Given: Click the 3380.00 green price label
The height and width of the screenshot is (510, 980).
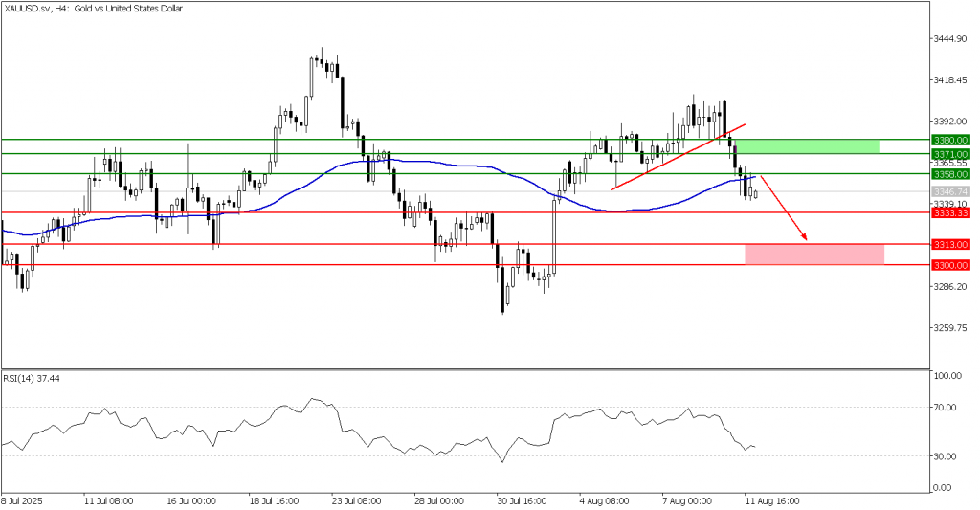Looking at the screenshot, I should click(x=950, y=140).
